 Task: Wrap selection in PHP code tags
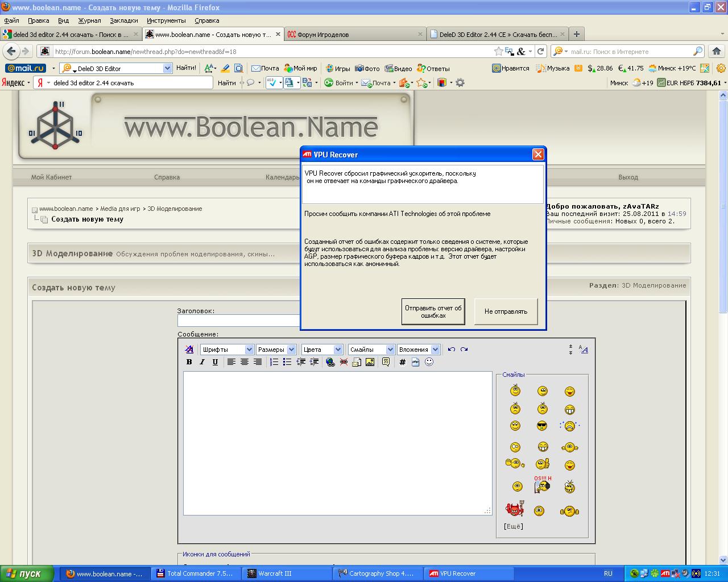point(415,362)
